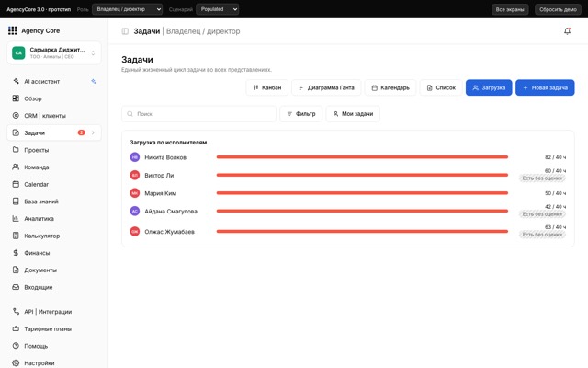Image resolution: width=588 pixels, height=368 pixels.
Task: Toggle the Мои задачи filter
Action: pos(353,114)
